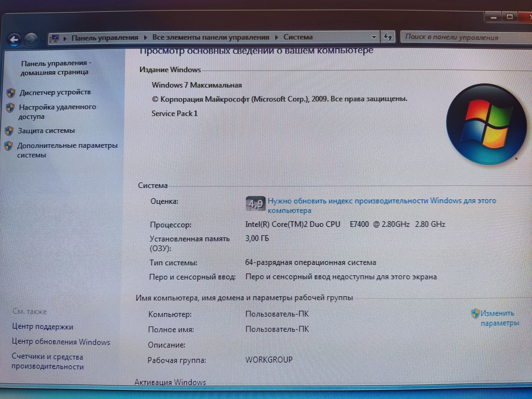Click shield icon beside Дополнительные параметры системы
Viewport: 532px width, 399px height.
point(8,146)
